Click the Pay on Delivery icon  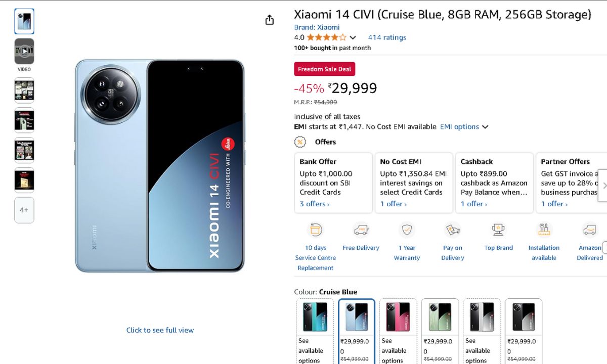452,230
